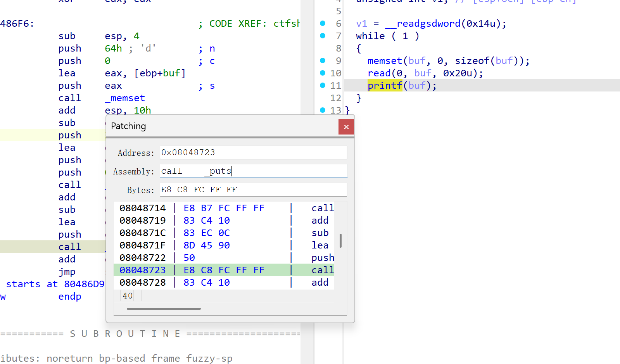
Task: Toggle breakpoint dot on pseudocode line 9
Action: point(323,60)
